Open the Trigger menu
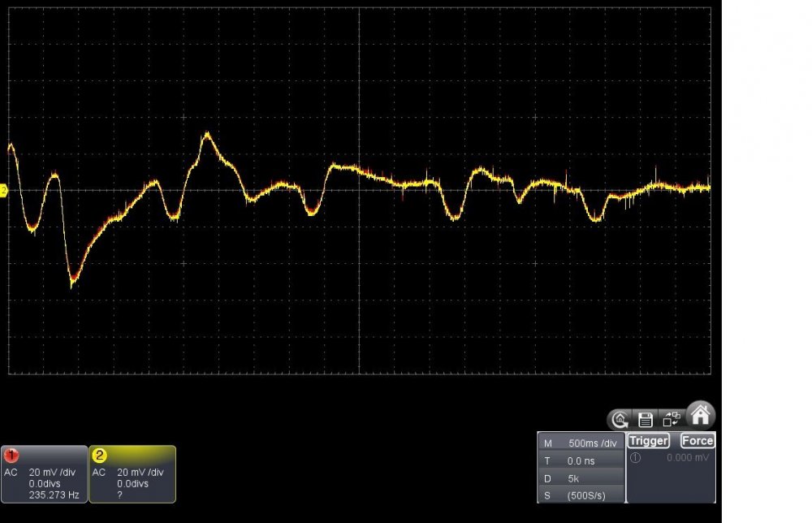Screen dimensions: 812x523 [x=649, y=441]
